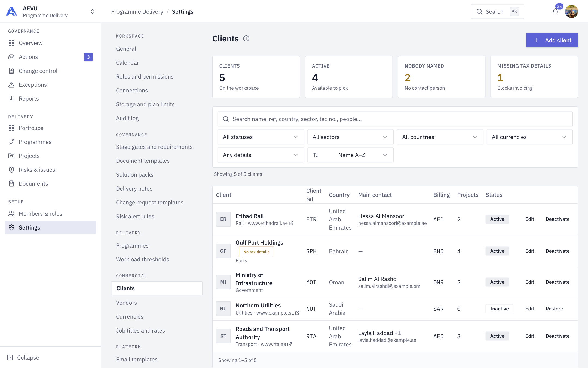Click the Collapse label in sidebar
The image size is (588, 368).
[x=28, y=358]
